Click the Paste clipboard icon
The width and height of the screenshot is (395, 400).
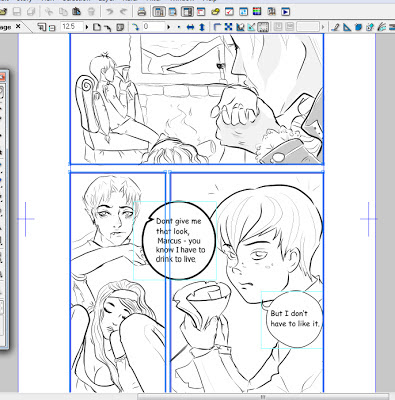(76, 12)
